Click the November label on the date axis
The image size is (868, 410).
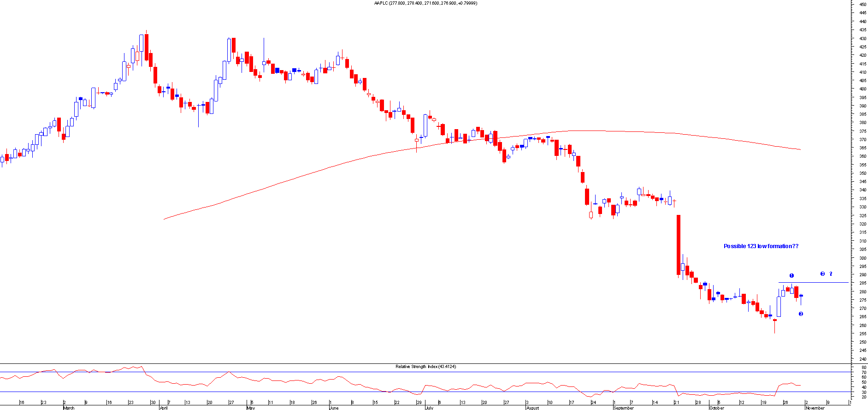click(815, 408)
